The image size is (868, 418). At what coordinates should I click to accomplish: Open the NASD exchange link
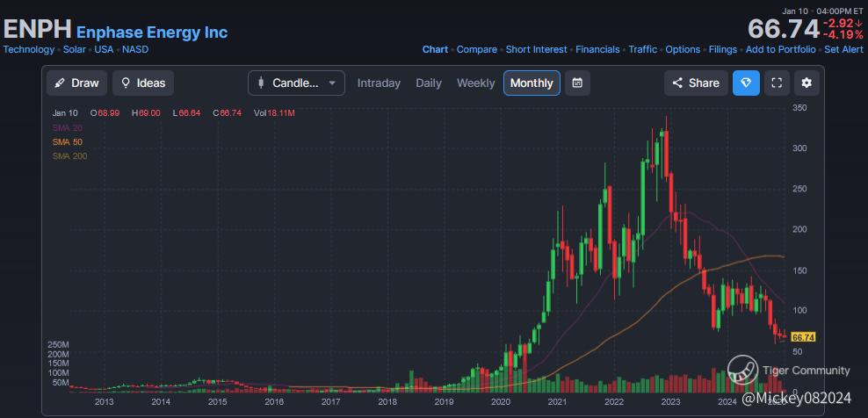pos(135,49)
